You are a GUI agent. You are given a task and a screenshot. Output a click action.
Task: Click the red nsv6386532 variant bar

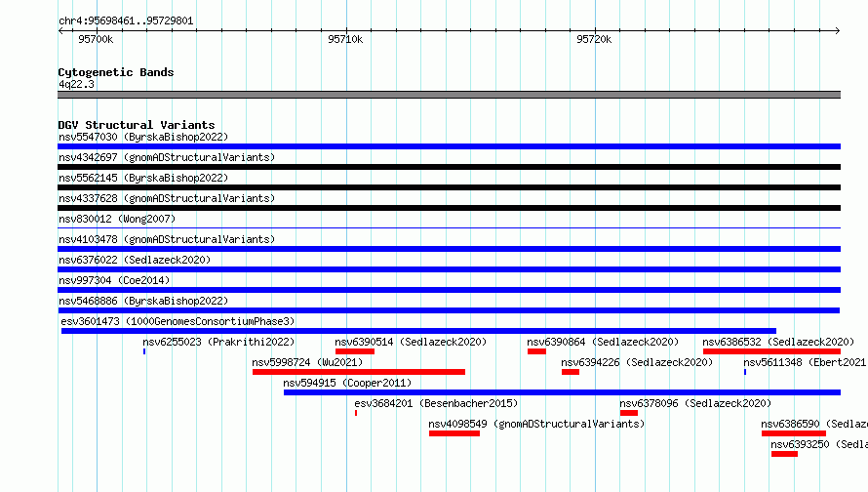pos(771,351)
